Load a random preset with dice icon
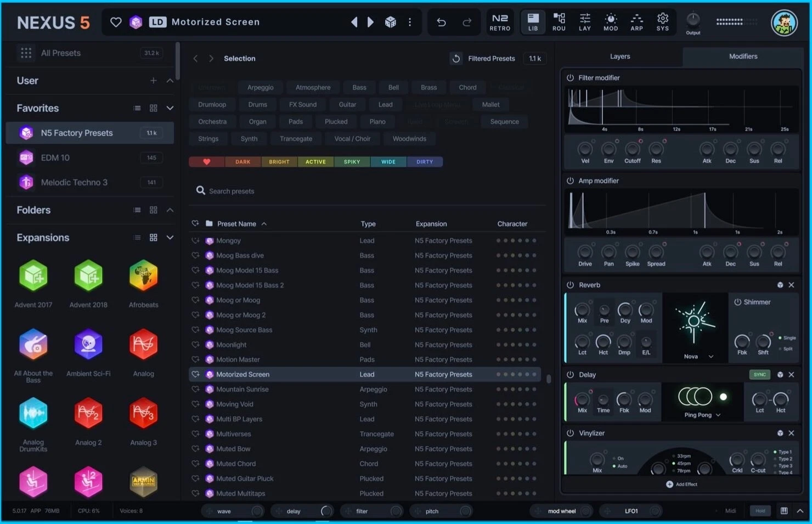This screenshot has height=524, width=812. 391,22
